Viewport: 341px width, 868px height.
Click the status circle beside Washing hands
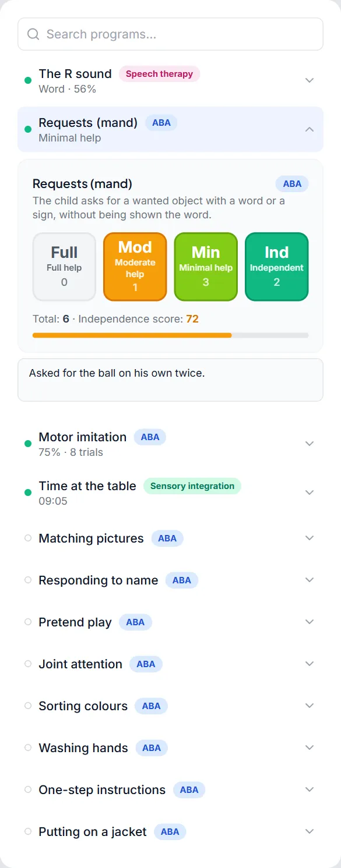tap(28, 747)
